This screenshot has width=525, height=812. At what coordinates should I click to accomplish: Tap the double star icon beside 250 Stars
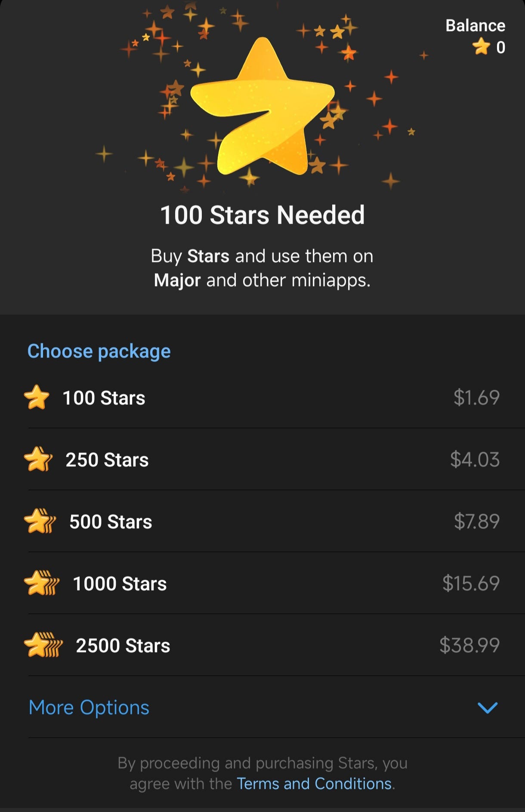tap(38, 459)
